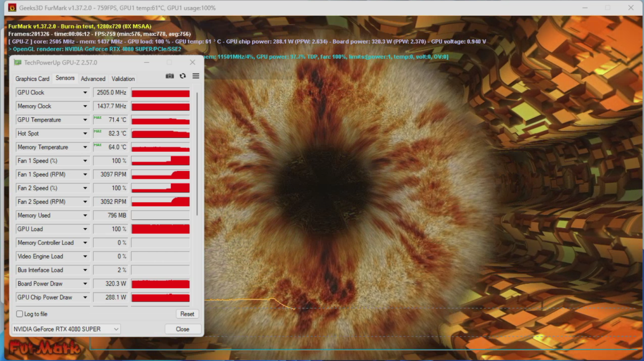
Task: Click the GPU-Z screenshot camera icon
Action: click(x=170, y=76)
